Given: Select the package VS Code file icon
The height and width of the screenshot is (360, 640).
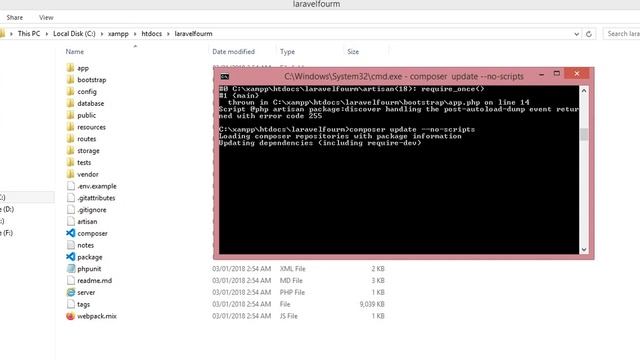Looking at the screenshot, I should point(71,257).
